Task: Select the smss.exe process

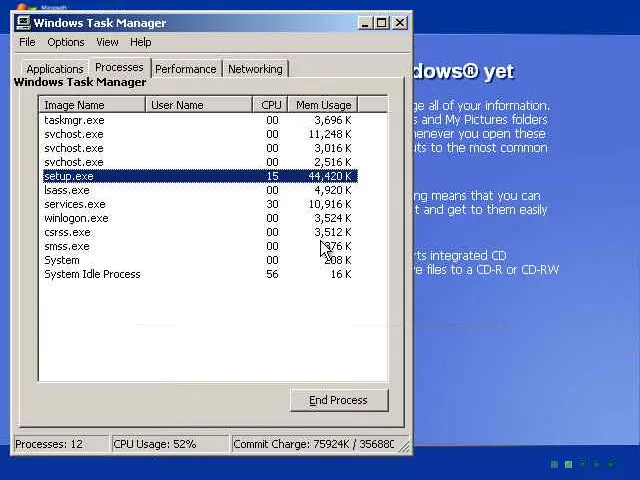Action: tap(200, 246)
